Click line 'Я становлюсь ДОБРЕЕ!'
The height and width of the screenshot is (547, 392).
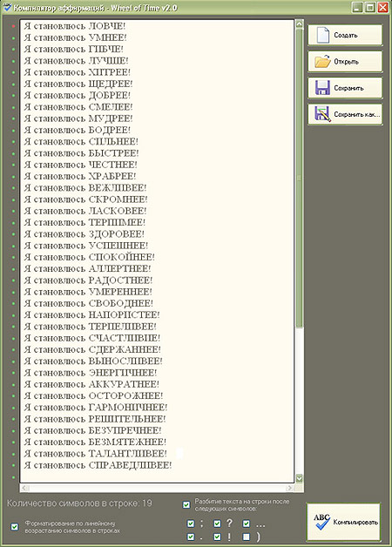(x=77, y=95)
